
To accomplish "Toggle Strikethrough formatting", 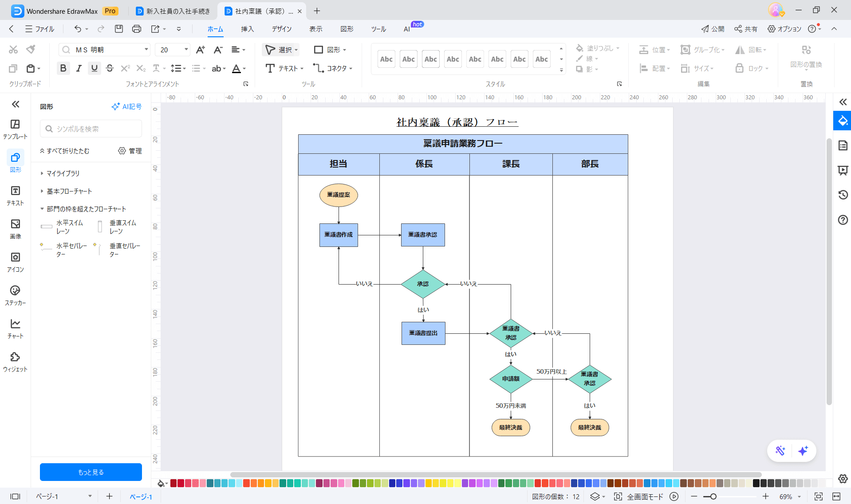I will coord(110,68).
